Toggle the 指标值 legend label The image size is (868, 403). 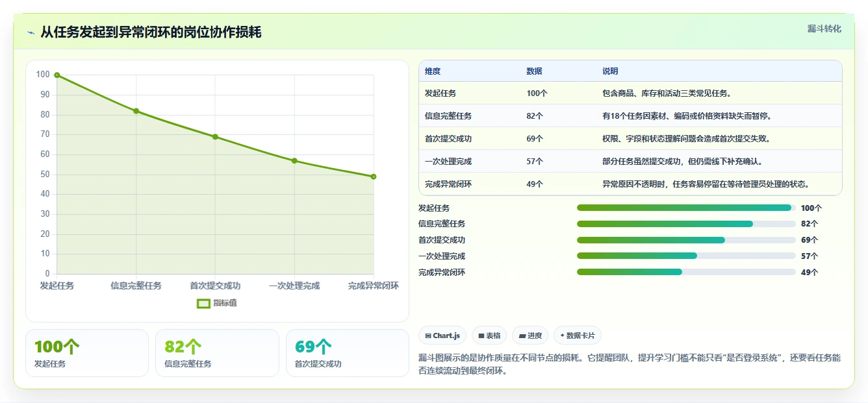225,303
